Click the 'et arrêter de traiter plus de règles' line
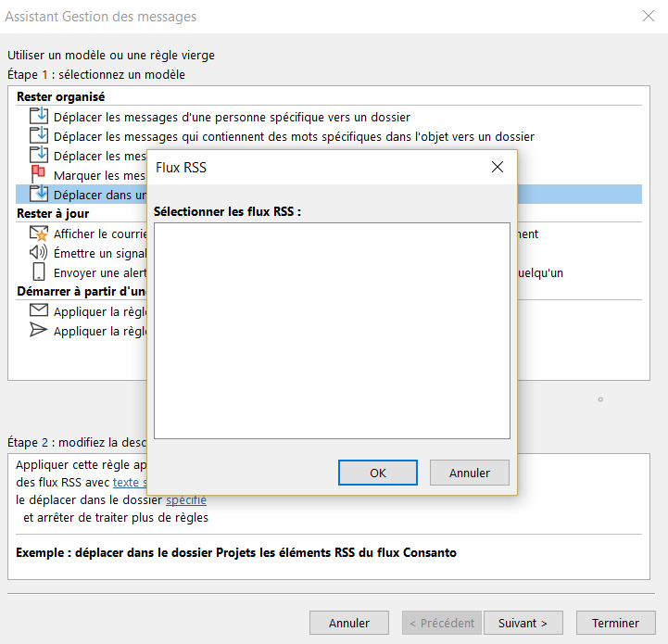 tap(116, 517)
